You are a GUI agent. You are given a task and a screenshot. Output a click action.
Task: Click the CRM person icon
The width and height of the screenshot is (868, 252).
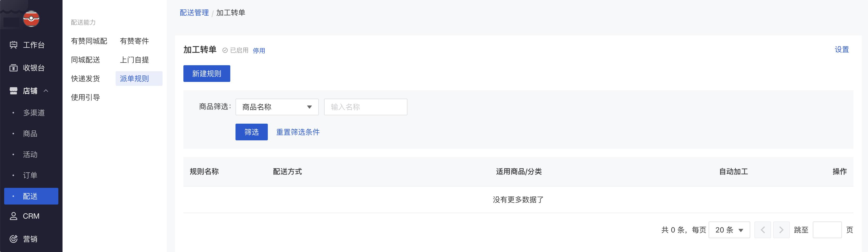(14, 216)
